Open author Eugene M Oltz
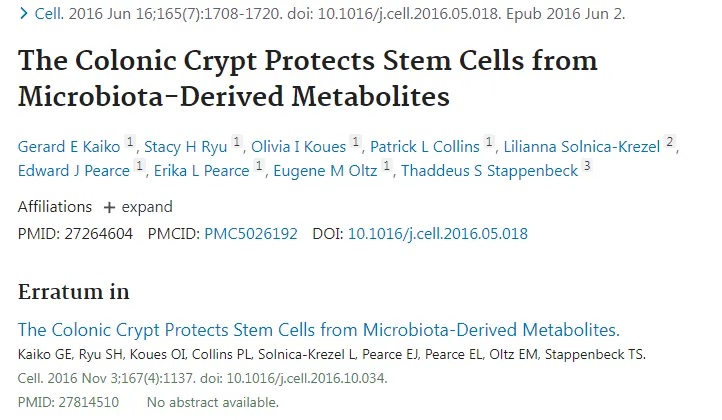Screen dimensions: 722x420 (x=325, y=171)
